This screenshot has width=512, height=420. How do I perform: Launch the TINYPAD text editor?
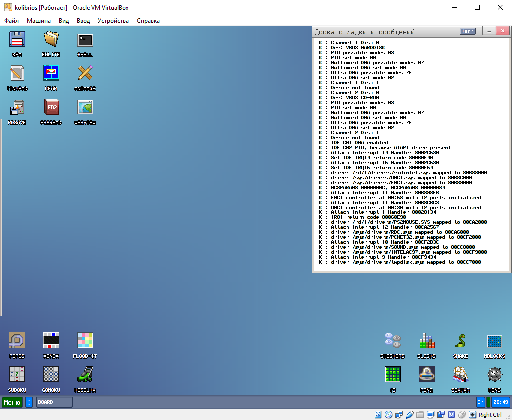[17, 74]
